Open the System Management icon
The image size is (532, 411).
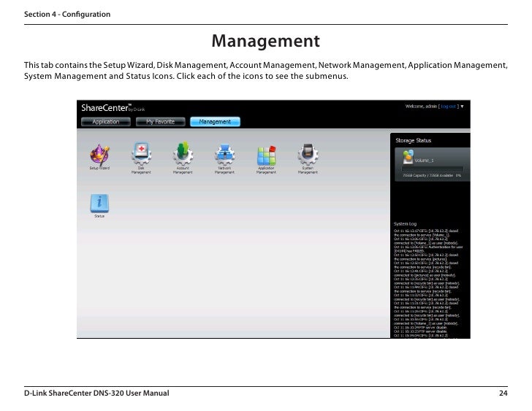[x=308, y=154]
